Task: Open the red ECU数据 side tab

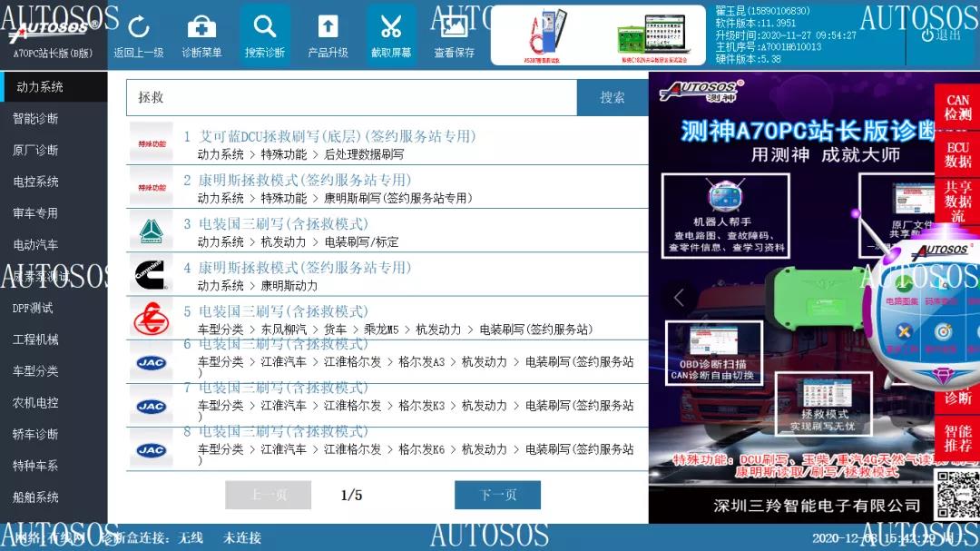Action: pos(957,154)
